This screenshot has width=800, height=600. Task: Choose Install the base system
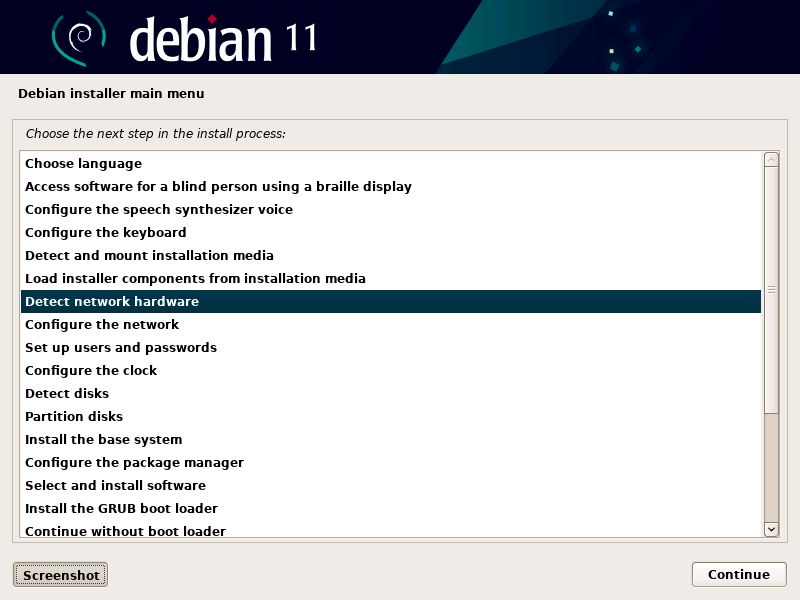click(x=391, y=439)
